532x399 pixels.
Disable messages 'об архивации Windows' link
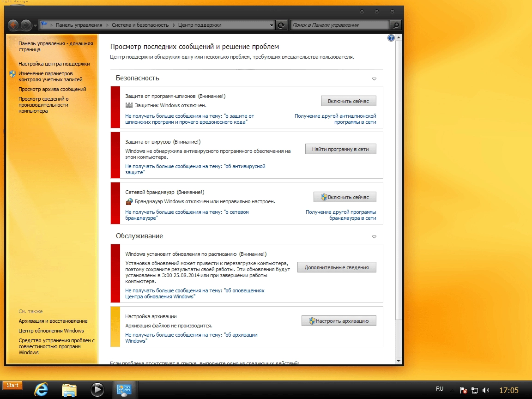pos(191,338)
